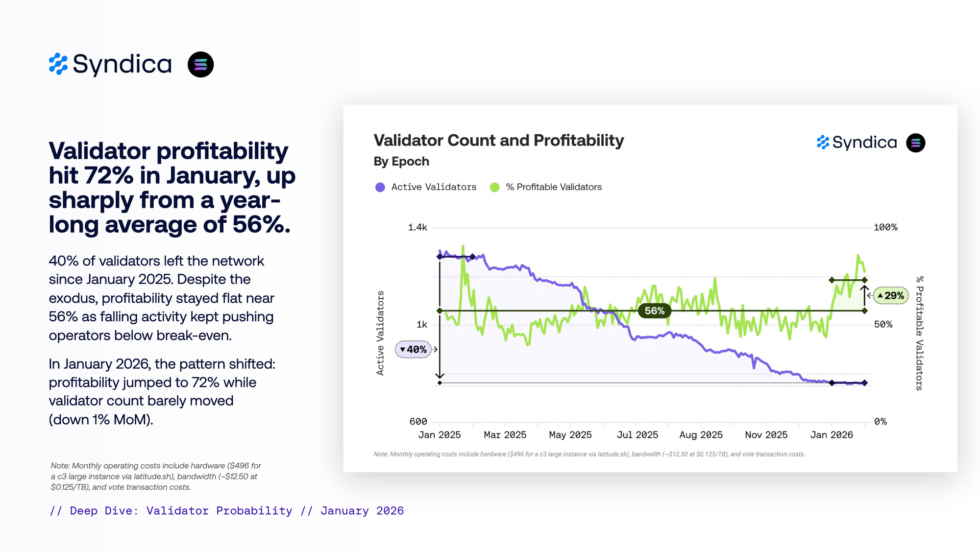Click the % Profitable Validators legend label text
Viewport: 980px width, 551px height.
coord(554,187)
